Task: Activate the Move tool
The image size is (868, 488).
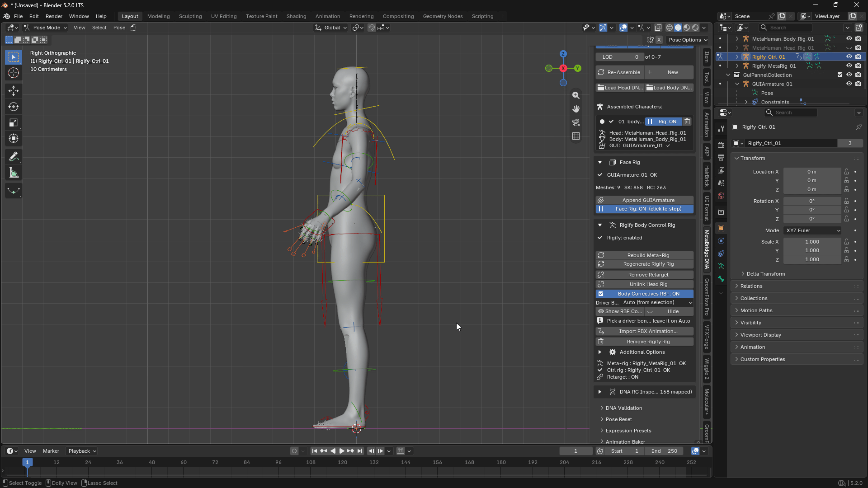Action: (14, 91)
